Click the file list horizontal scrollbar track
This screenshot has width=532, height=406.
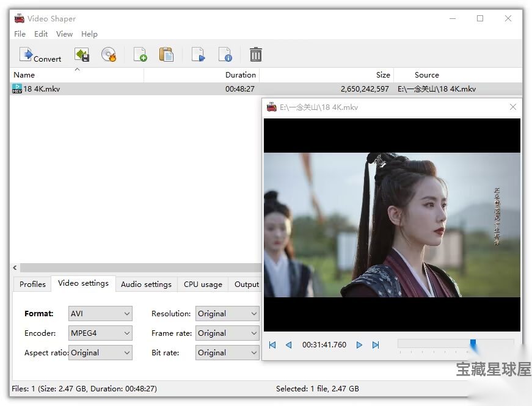140,267
